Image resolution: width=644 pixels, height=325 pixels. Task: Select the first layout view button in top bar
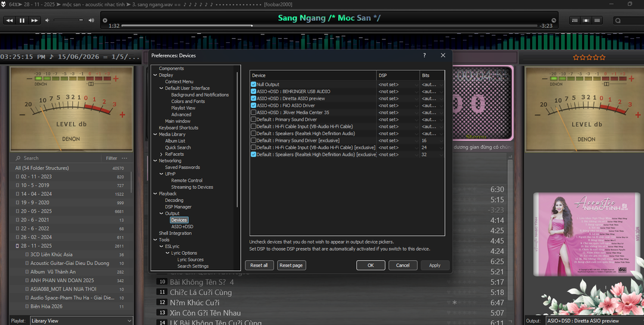575,20
